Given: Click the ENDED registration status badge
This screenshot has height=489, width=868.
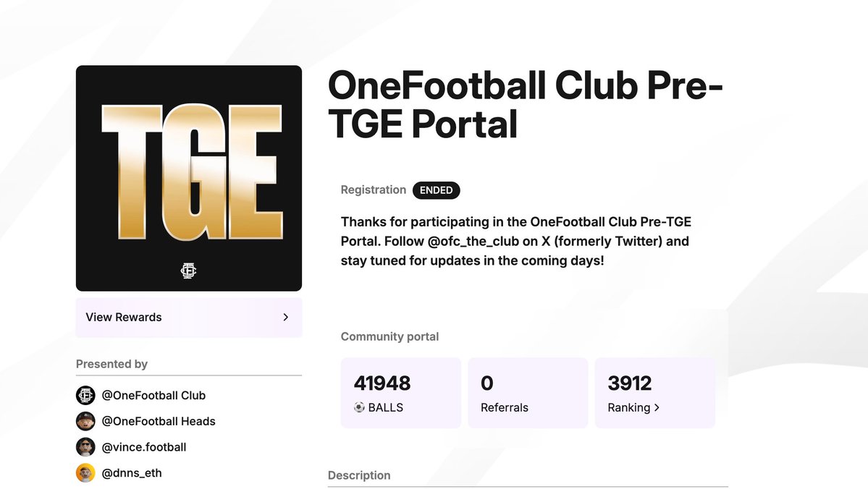Looking at the screenshot, I should click(436, 190).
